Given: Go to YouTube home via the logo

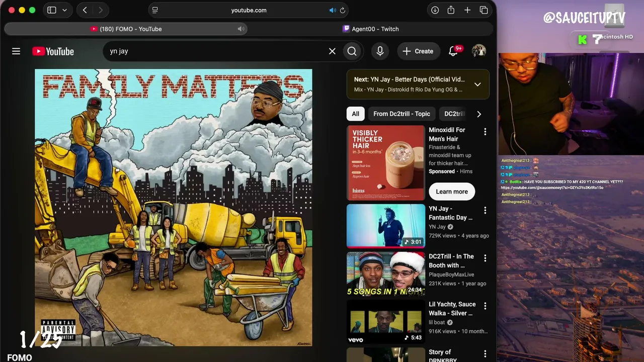Looking at the screenshot, I should pyautogui.click(x=53, y=51).
